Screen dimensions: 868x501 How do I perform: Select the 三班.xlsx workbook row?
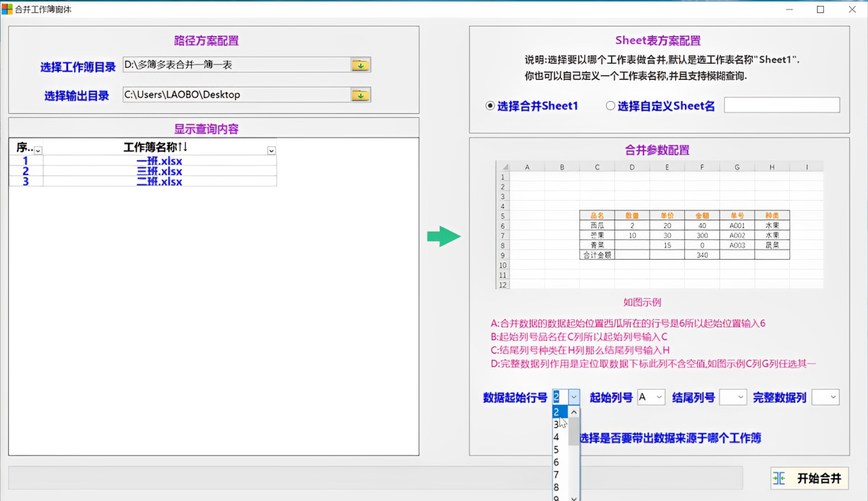[159, 172]
